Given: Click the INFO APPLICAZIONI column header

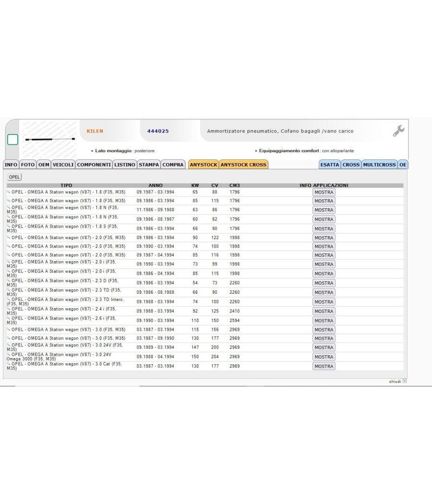Looking at the screenshot, I should 324,185.
